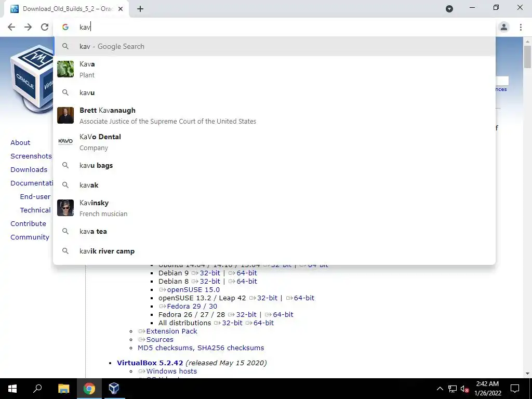The height and width of the screenshot is (399, 532).
Task: Switch to VirtualBox in taskbar
Action: coord(114,389)
